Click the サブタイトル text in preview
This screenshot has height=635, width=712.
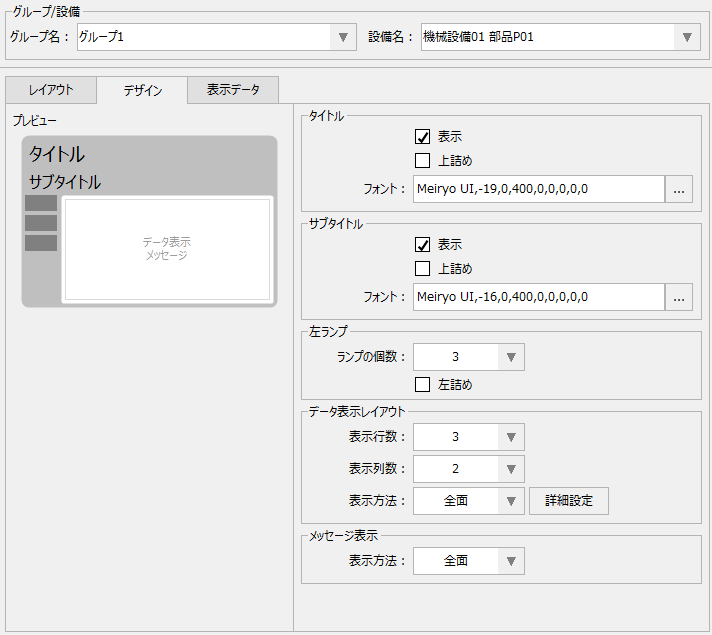pos(65,182)
